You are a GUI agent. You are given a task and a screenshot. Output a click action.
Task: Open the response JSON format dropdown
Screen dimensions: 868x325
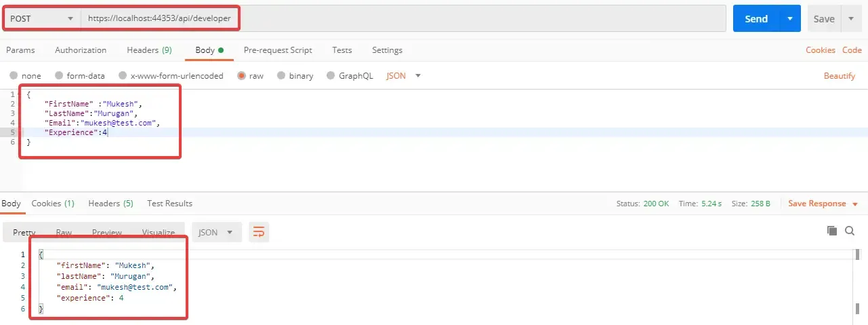click(x=217, y=232)
